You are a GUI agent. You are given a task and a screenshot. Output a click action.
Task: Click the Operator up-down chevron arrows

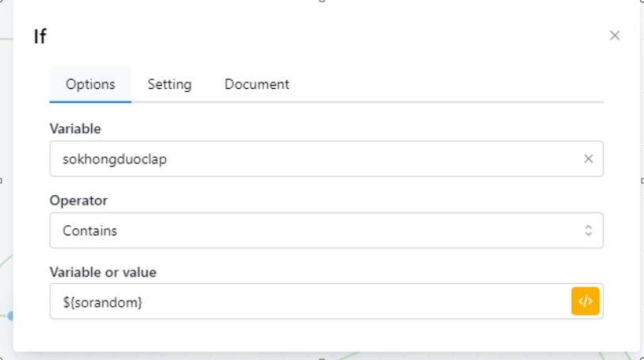click(588, 231)
